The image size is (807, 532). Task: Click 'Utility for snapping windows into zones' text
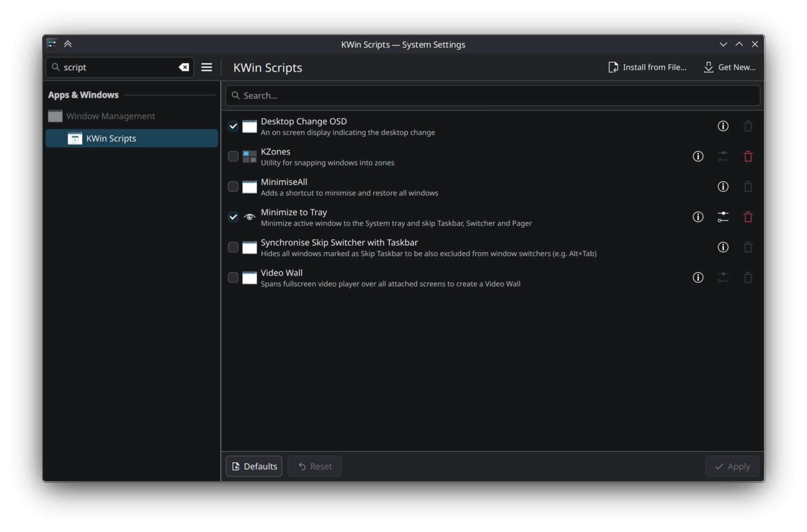[327, 163]
